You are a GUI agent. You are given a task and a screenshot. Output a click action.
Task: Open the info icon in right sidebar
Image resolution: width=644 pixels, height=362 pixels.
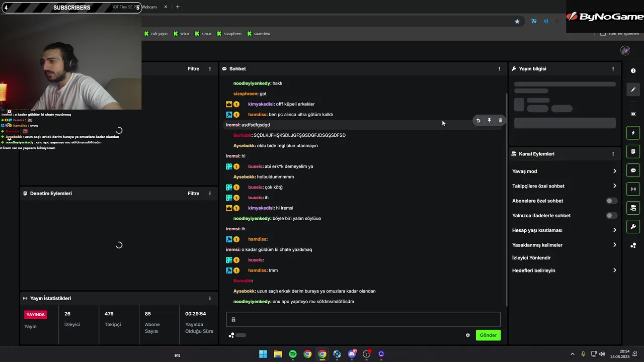click(633, 71)
